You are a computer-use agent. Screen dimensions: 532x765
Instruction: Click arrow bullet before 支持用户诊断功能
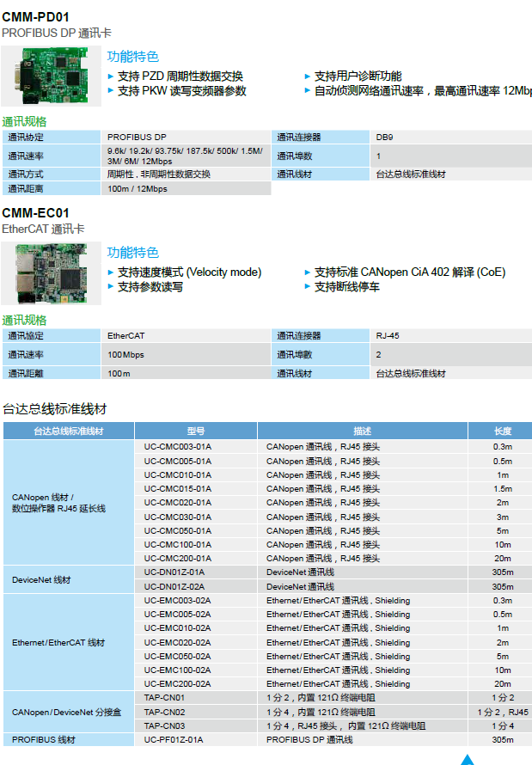coord(308,76)
